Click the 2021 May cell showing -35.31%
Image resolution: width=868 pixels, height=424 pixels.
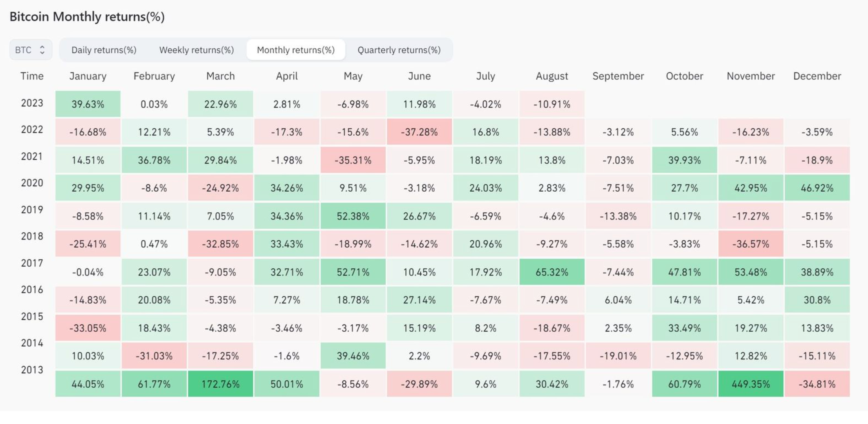click(x=353, y=160)
